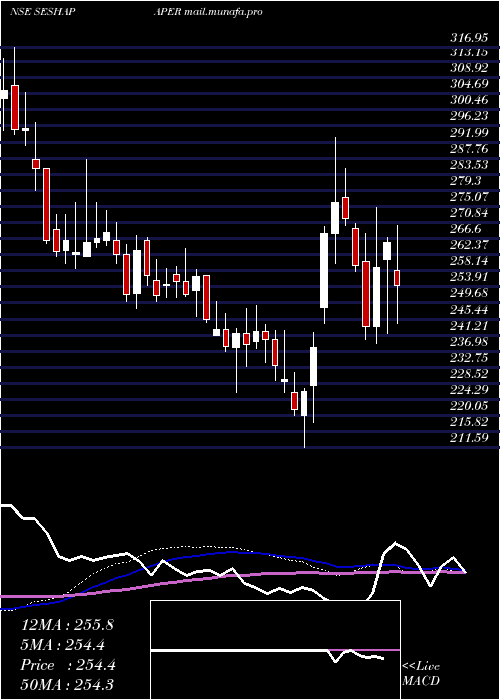Screen dimensions: 500x700
Task: Click the 262.37 price axis label
Action: 469,245
